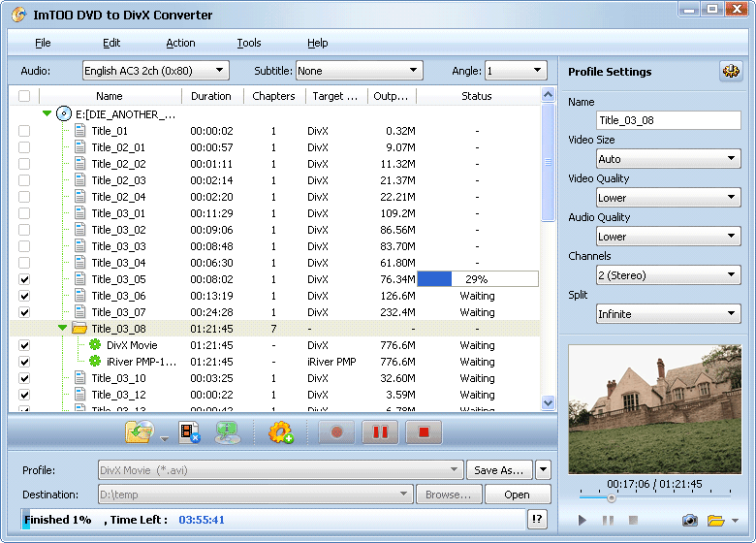
Task: Toggle the select-all checkbox in header
Action: click(x=24, y=96)
